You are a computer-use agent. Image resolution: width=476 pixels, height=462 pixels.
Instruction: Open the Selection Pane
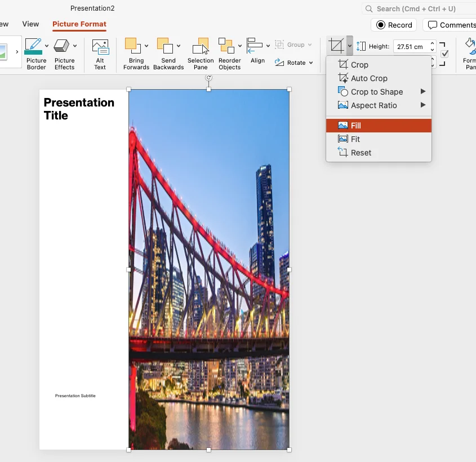201,54
